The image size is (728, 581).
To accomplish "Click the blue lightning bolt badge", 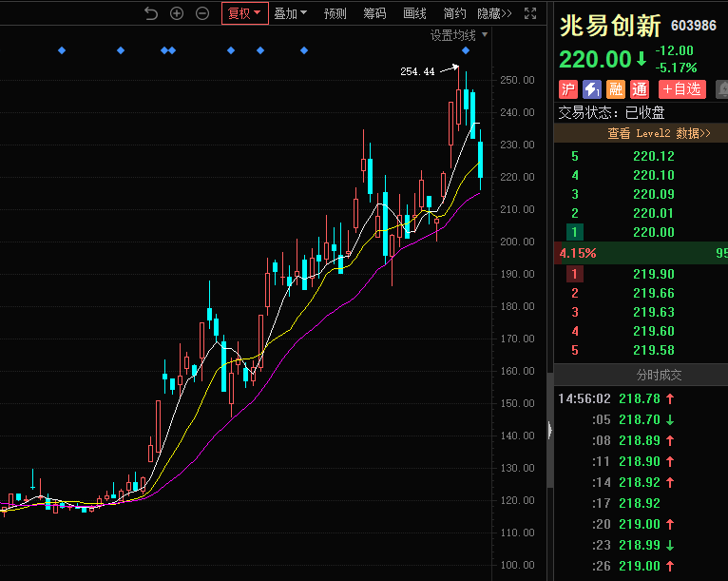I will tap(592, 89).
